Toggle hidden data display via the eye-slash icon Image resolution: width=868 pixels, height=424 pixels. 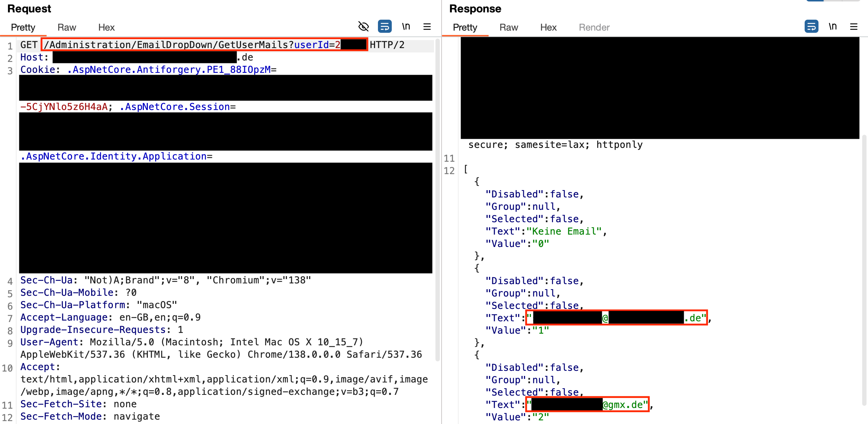363,27
